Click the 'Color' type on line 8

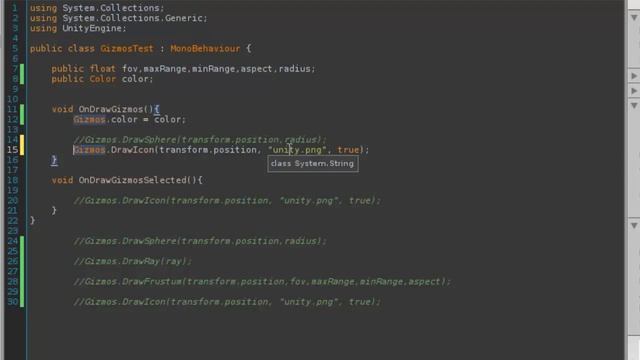click(x=102, y=79)
